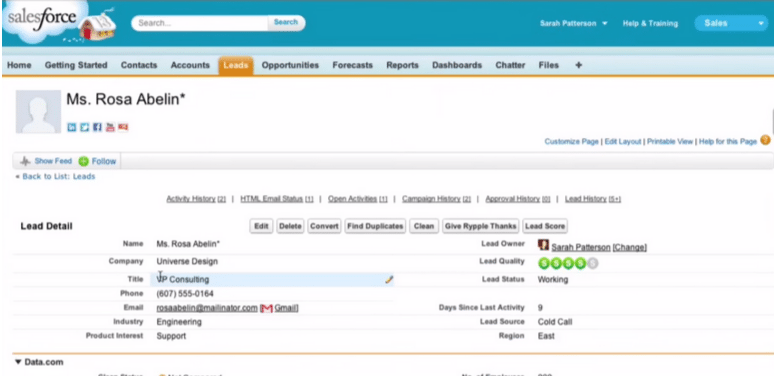Click the [Change] lead owner link
The width and height of the screenshot is (774, 376).
point(629,247)
